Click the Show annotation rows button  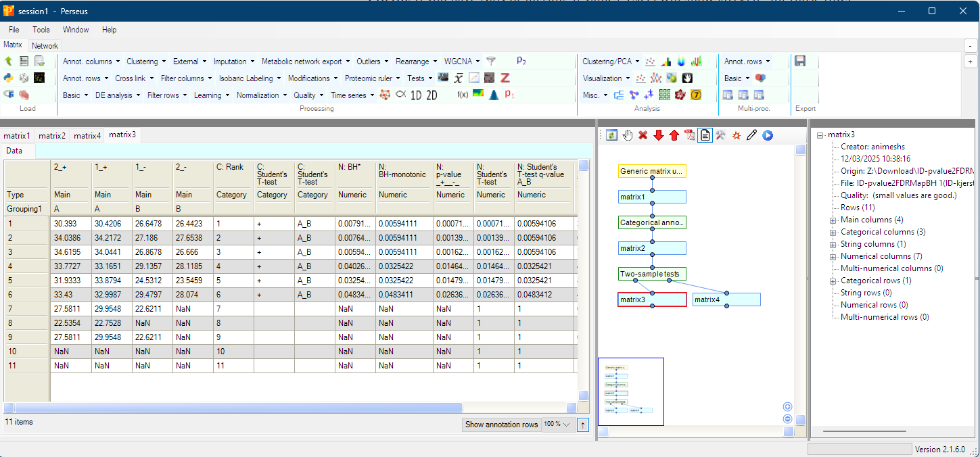pyautogui.click(x=501, y=425)
